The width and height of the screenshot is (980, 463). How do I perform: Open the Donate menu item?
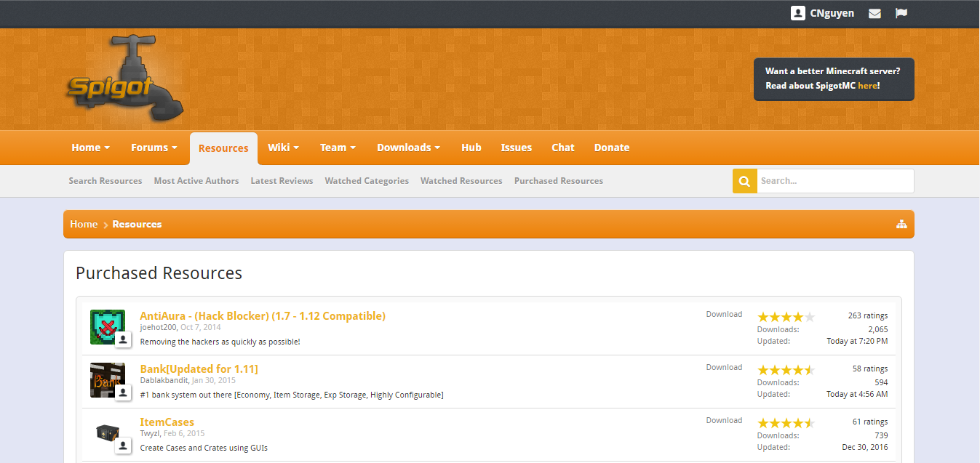(612, 148)
